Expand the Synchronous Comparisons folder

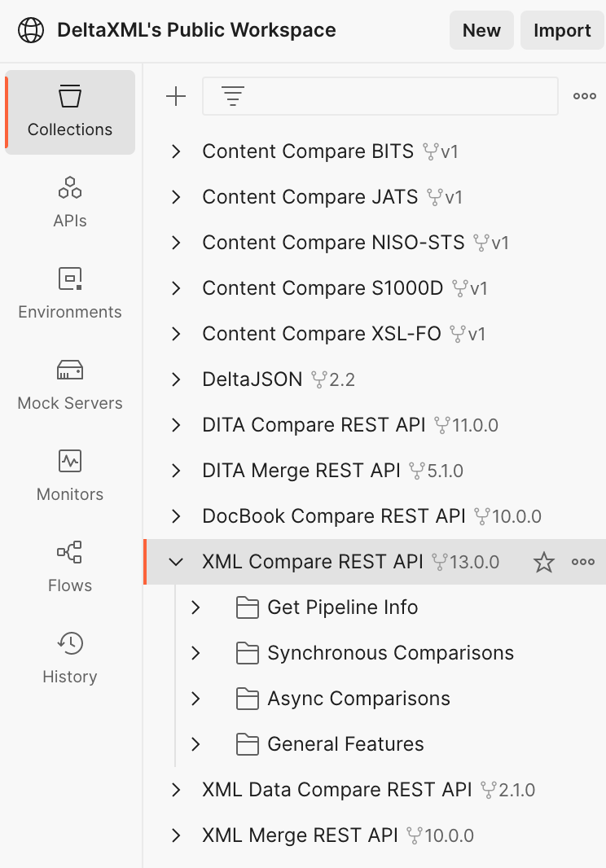195,653
